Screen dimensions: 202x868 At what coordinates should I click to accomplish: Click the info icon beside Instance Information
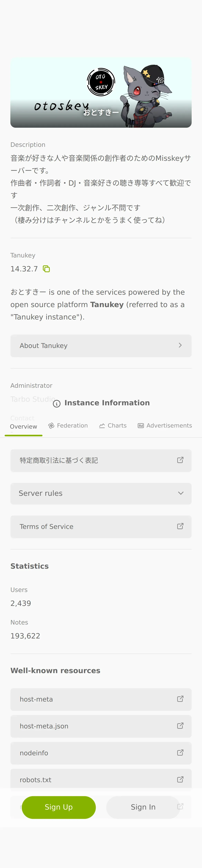57,403
